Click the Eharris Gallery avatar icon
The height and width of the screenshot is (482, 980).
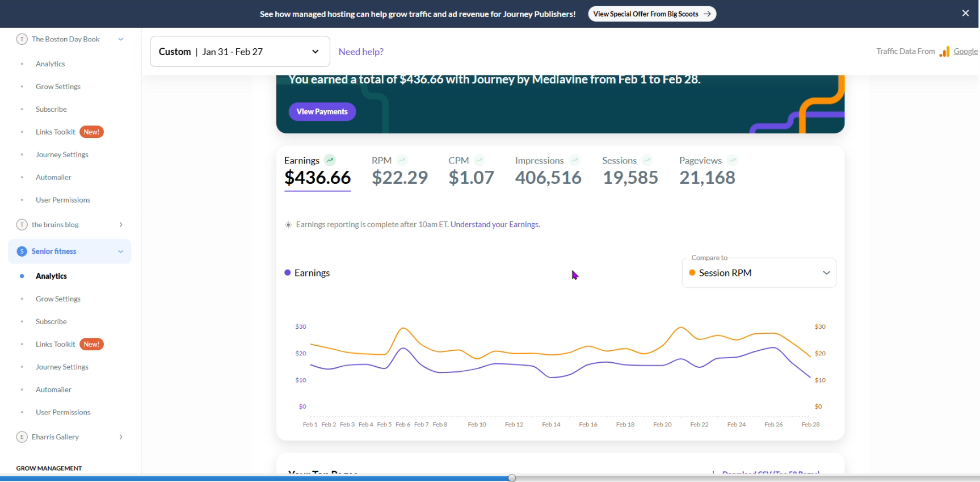22,437
